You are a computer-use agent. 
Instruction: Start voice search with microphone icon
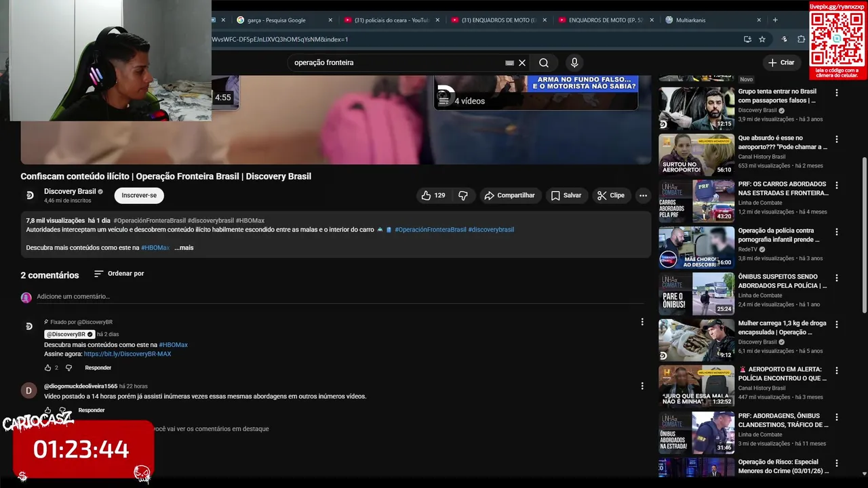574,62
